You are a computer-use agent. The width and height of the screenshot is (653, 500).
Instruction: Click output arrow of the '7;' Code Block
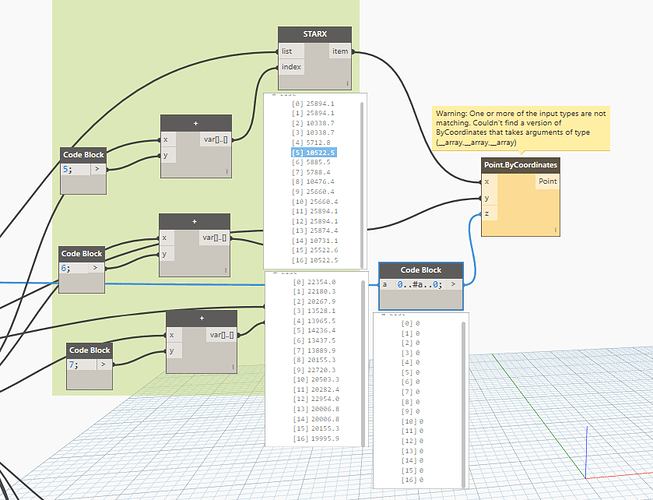[103, 364]
